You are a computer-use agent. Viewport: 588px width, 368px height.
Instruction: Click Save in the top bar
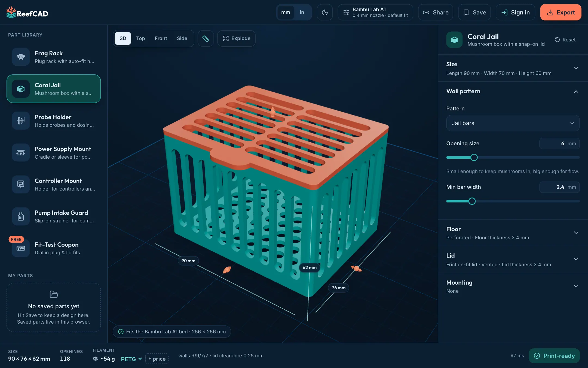[474, 12]
